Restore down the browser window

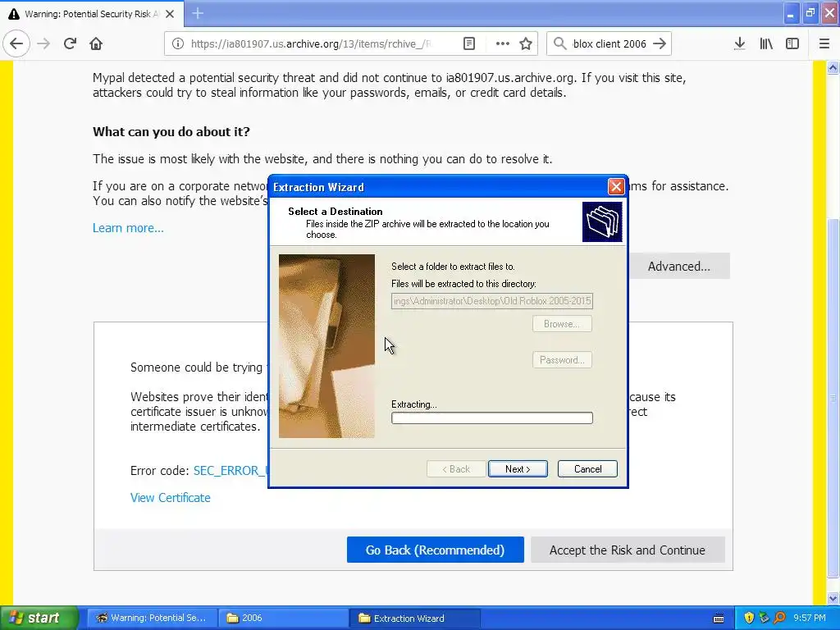[x=810, y=13]
